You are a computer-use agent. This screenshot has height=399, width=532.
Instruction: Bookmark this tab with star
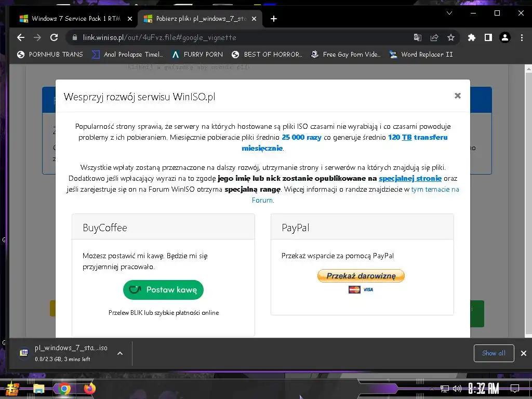tap(450, 37)
